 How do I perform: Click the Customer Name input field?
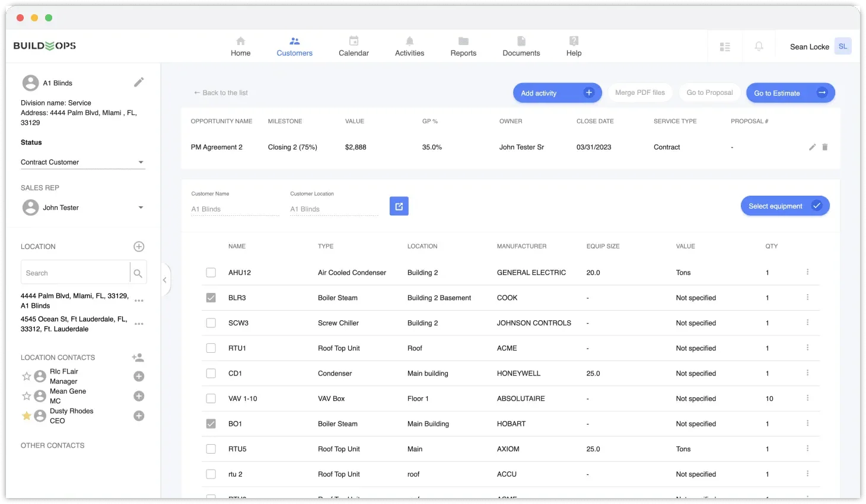coord(235,209)
